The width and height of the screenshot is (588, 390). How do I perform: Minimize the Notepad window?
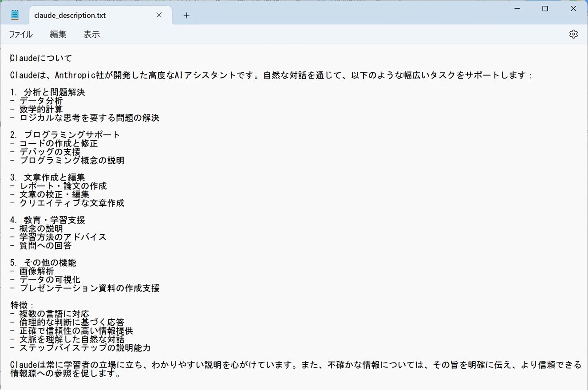(x=517, y=8)
